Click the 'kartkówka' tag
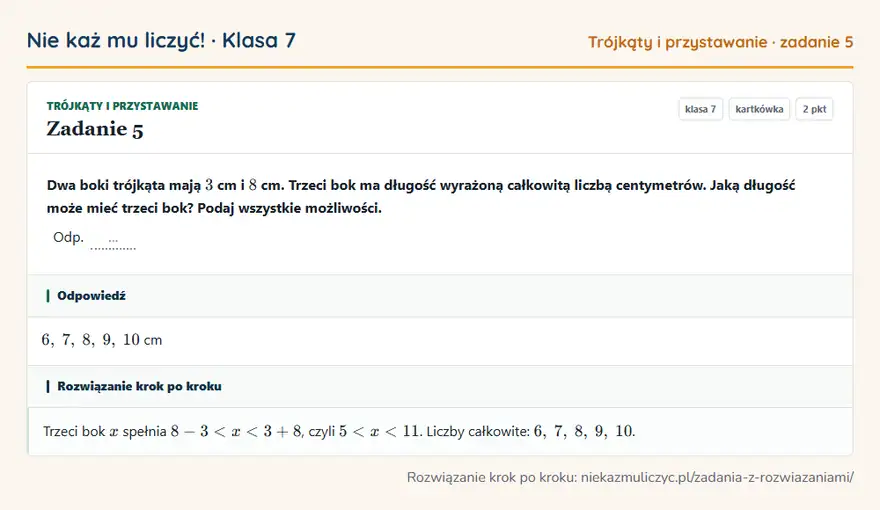This screenshot has width=880, height=510. pos(759,109)
